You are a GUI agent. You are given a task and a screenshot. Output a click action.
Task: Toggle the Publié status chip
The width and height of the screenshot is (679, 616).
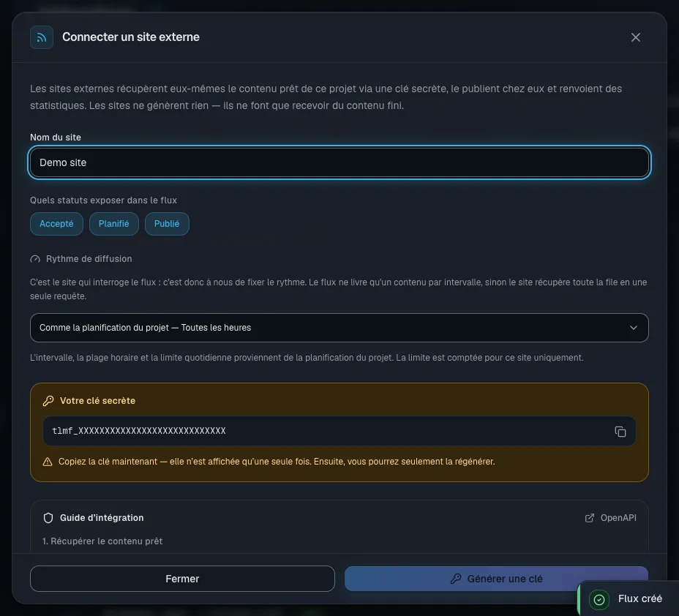click(x=167, y=224)
